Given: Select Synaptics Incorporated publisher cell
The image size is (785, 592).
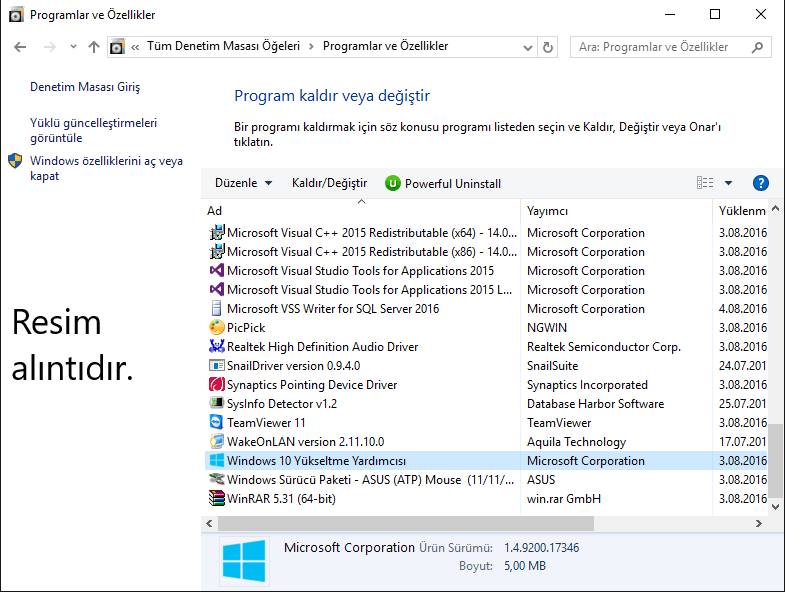Looking at the screenshot, I should (587, 385).
